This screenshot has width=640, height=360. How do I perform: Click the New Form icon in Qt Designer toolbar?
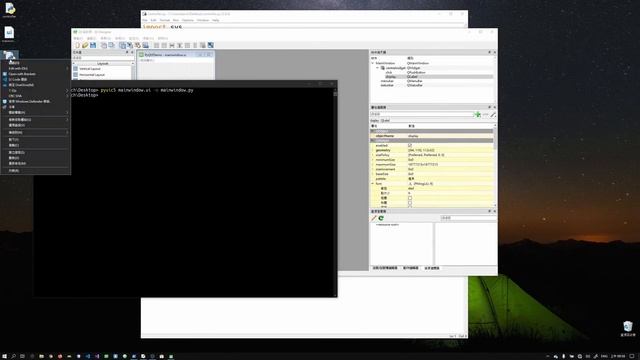pos(77,45)
